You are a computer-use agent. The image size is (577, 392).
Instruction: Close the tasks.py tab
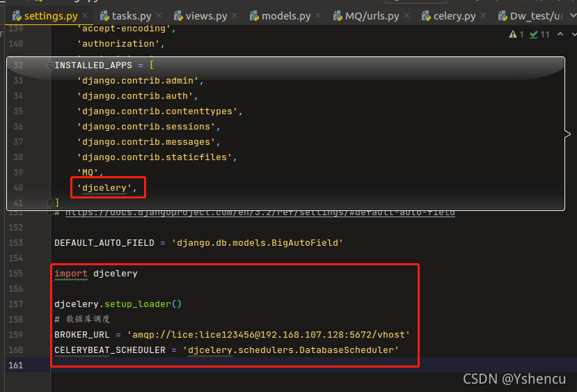(x=159, y=16)
